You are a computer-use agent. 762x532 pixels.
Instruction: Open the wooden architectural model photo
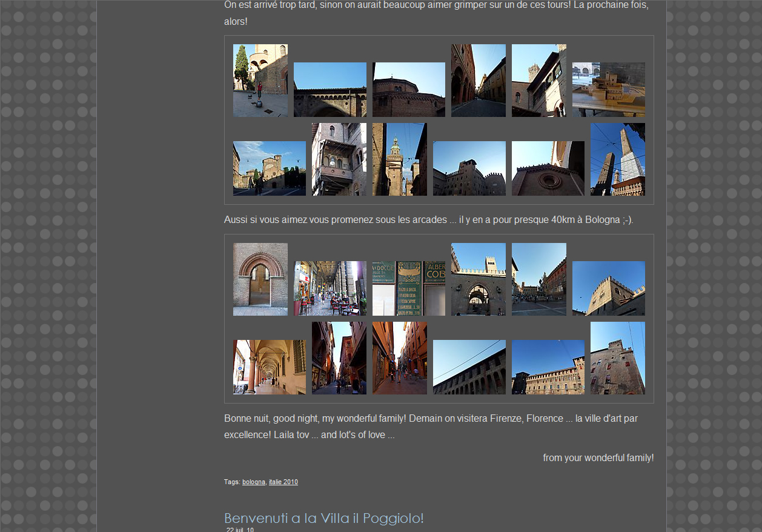608,90
